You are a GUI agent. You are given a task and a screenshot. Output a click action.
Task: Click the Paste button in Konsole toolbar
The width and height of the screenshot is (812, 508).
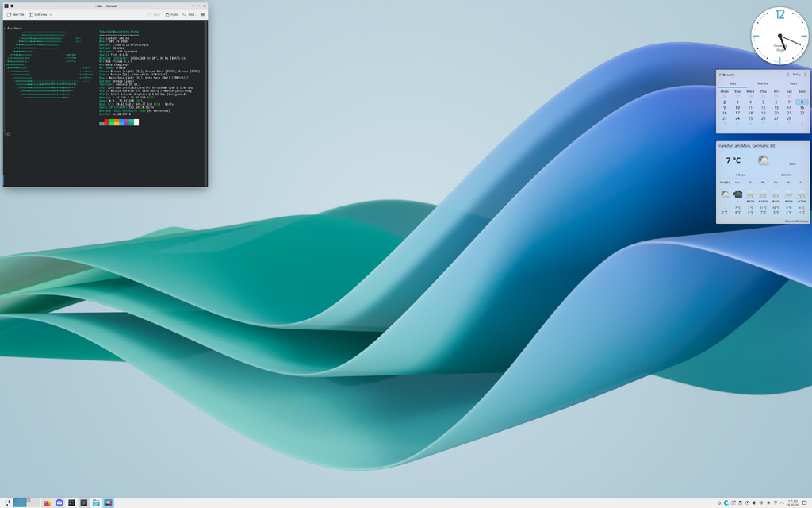(172, 14)
